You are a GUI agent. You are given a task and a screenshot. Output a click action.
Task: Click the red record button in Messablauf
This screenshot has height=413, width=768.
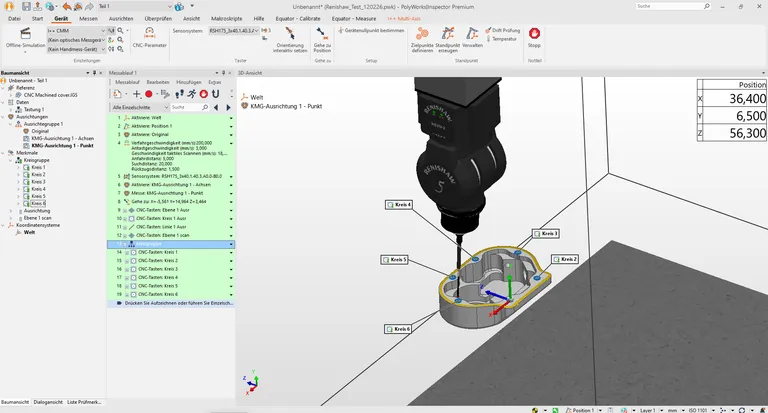pyautogui.click(x=149, y=94)
